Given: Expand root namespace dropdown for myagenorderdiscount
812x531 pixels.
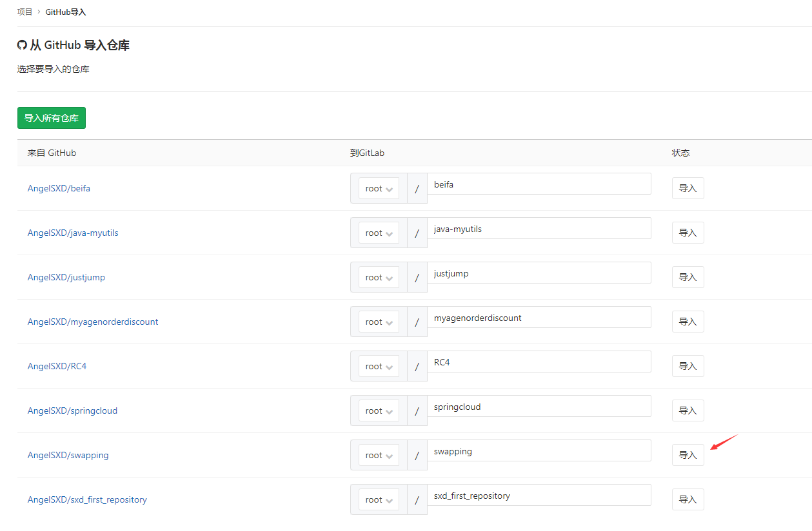Looking at the screenshot, I should [x=379, y=322].
